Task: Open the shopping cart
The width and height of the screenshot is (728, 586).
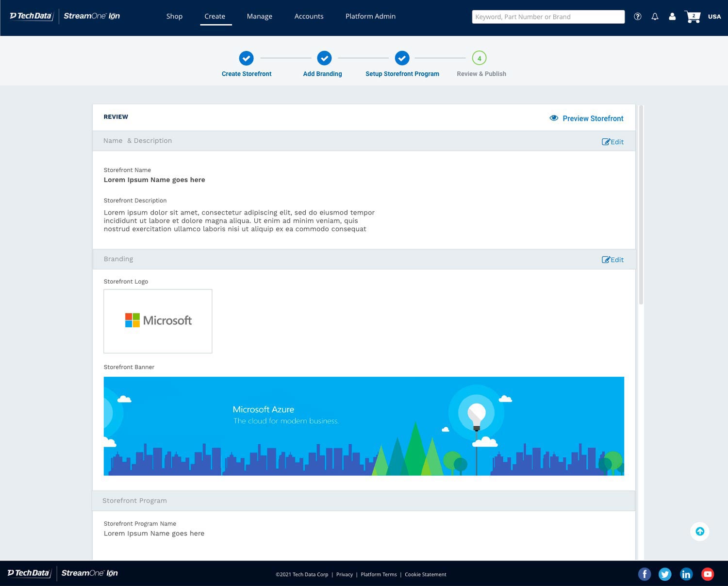Action: pyautogui.click(x=693, y=17)
